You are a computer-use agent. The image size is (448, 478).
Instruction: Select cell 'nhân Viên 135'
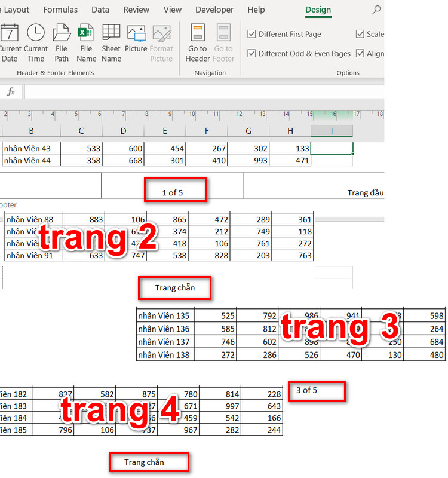[165, 316]
